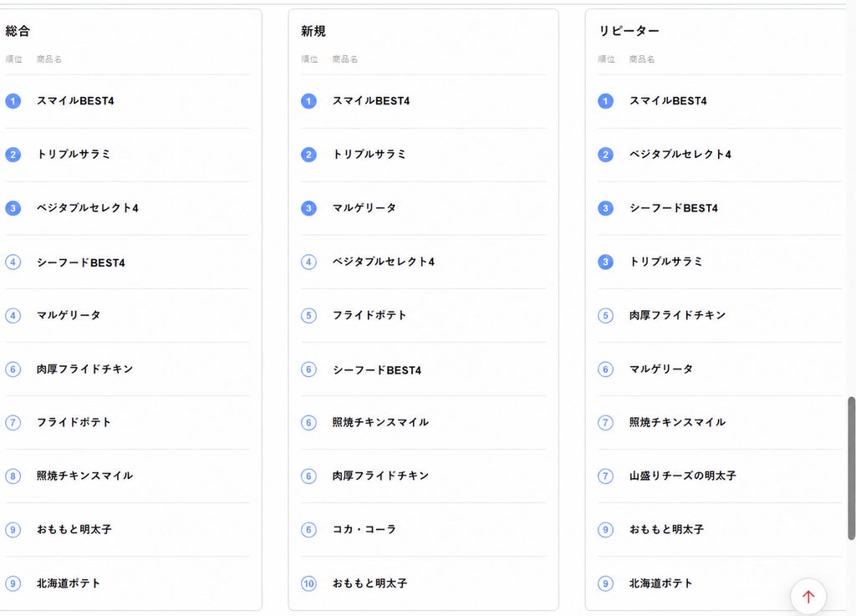Click rank 2 badge in 新規 column

pyautogui.click(x=308, y=155)
